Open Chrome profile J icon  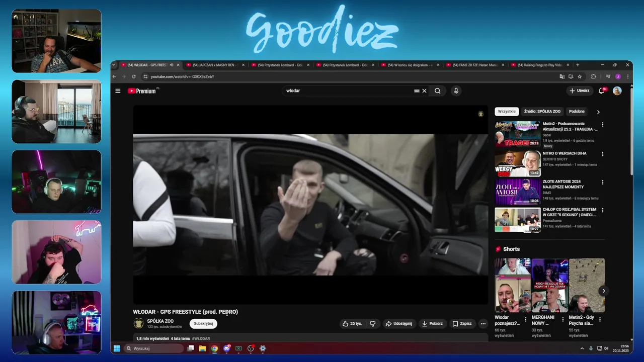click(x=618, y=76)
